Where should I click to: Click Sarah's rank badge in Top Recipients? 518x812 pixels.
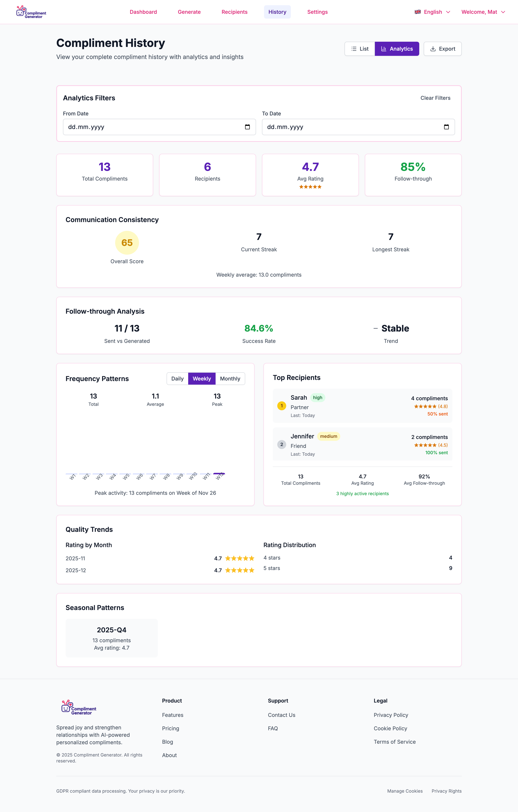tap(281, 406)
